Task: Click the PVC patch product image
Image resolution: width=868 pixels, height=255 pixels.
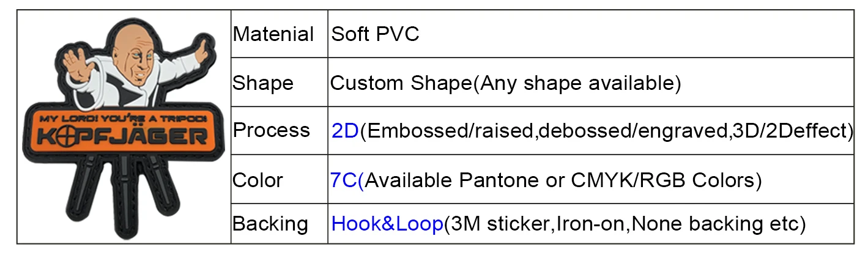Action: pyautogui.click(x=124, y=127)
